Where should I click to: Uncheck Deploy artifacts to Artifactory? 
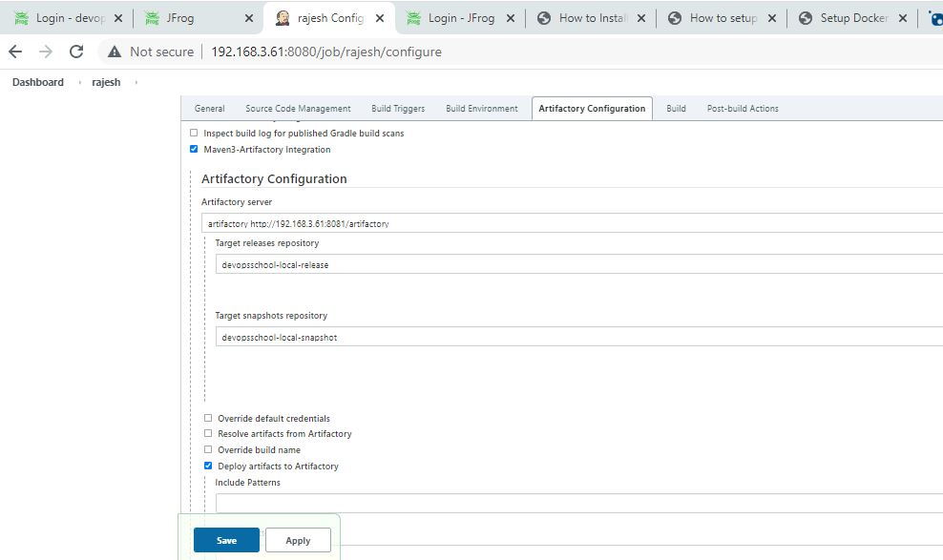[208, 466]
